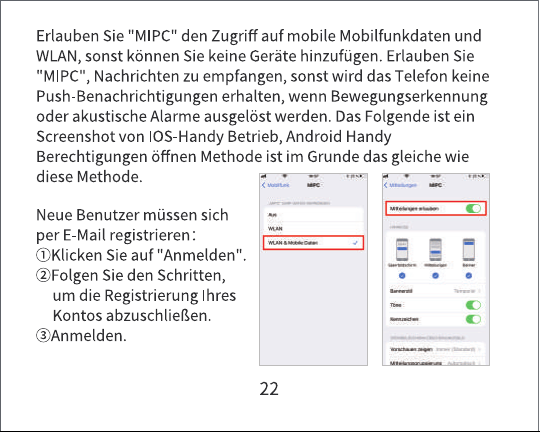Open Mitteilungsgruppierung setting row
Viewport: 540px width, 432px height.
coord(435,363)
